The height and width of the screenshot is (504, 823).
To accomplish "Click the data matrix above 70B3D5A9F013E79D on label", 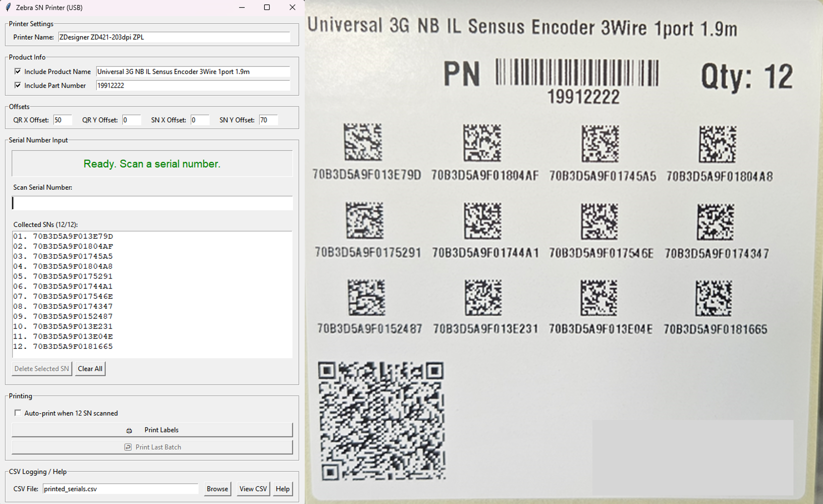I will [x=363, y=142].
